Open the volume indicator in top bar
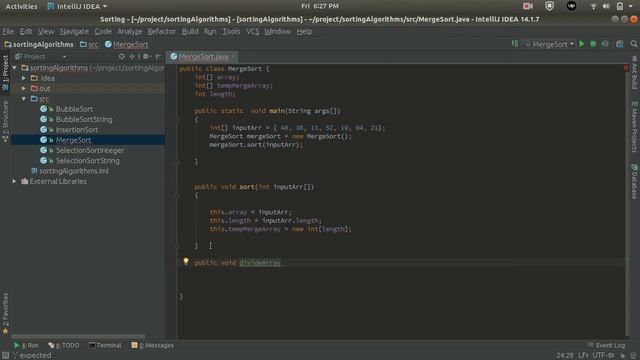Image resolution: width=640 pixels, height=360 pixels. pyautogui.click(x=606, y=6)
